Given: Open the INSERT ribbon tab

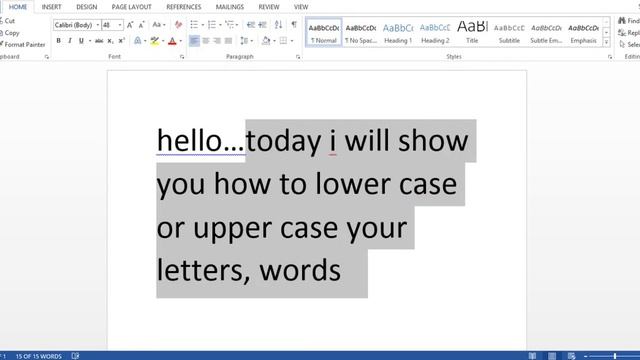Looking at the screenshot, I should (x=51, y=7).
